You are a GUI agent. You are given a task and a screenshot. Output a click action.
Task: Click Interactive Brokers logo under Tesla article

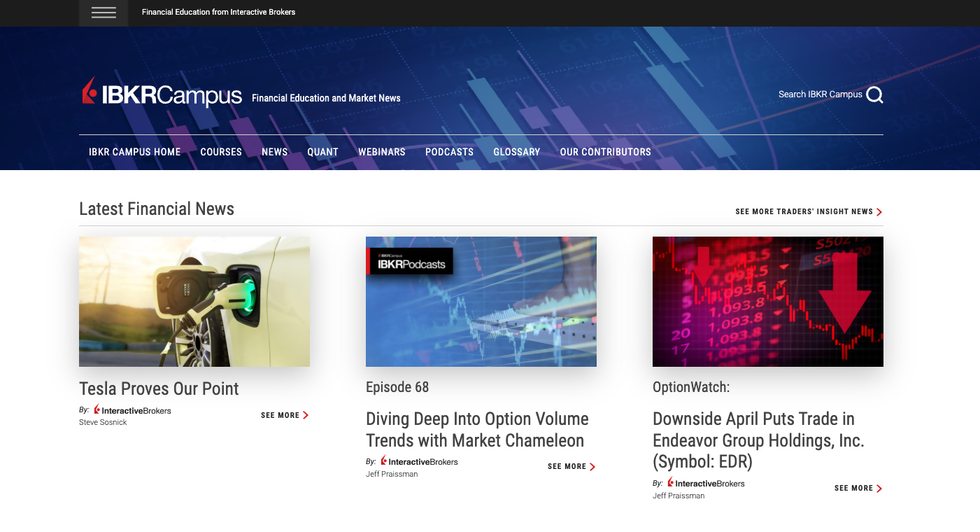tap(132, 410)
